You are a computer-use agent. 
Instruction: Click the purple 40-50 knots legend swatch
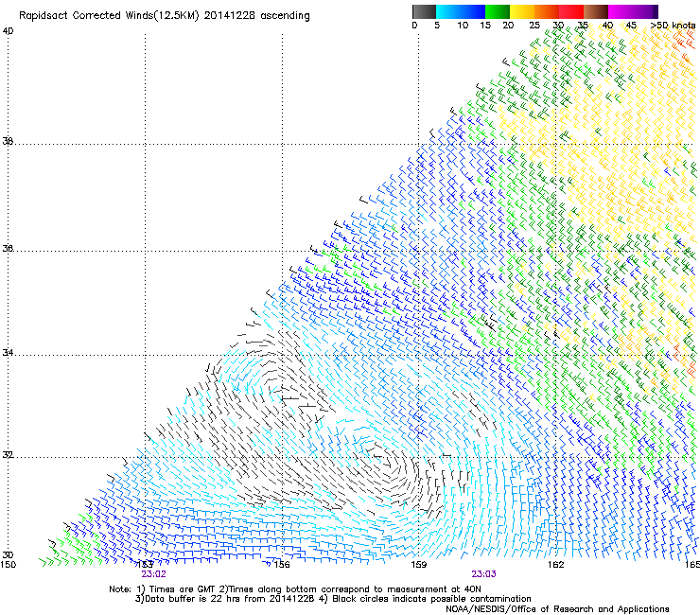633,11
